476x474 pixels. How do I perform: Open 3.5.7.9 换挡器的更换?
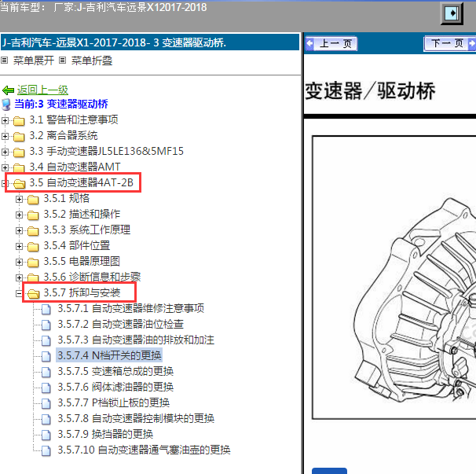(105, 434)
